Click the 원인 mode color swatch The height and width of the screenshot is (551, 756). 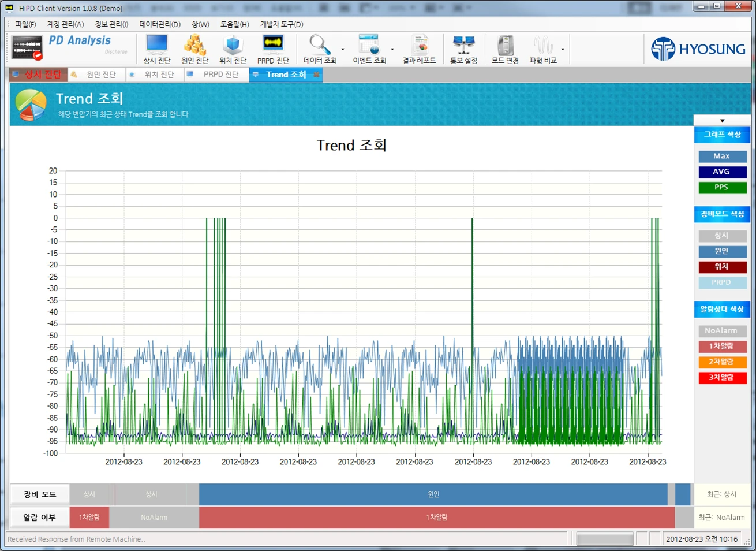coord(722,251)
